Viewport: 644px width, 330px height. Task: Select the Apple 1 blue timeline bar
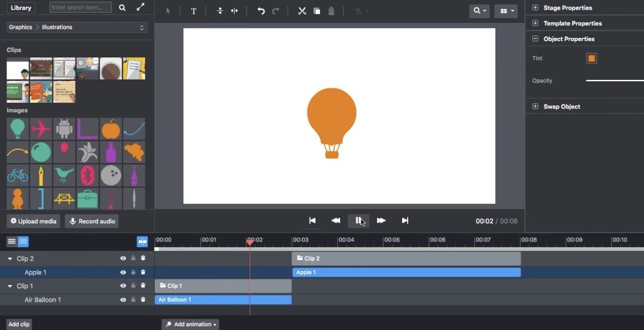pyautogui.click(x=407, y=272)
